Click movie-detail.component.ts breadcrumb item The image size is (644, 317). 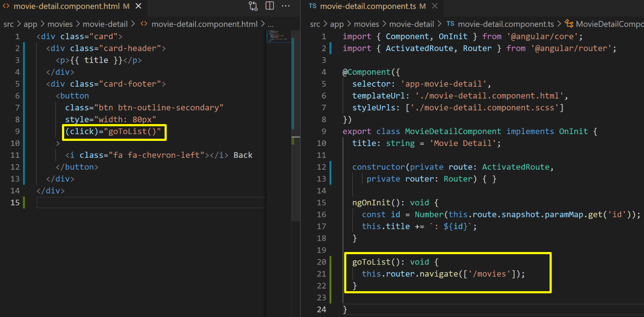coord(505,24)
